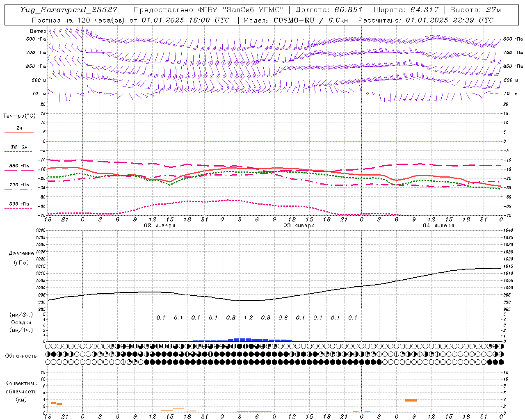Select forecast start '01.01.2025 18:00 UTC'
Screen dimensions: 525x420
click(x=185, y=20)
